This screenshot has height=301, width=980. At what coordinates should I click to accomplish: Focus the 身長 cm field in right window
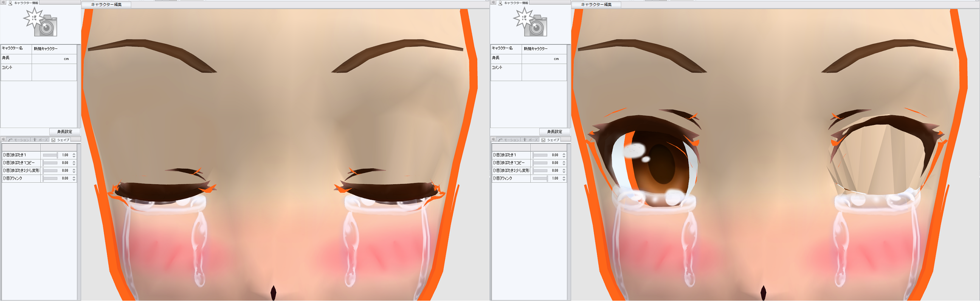544,59
